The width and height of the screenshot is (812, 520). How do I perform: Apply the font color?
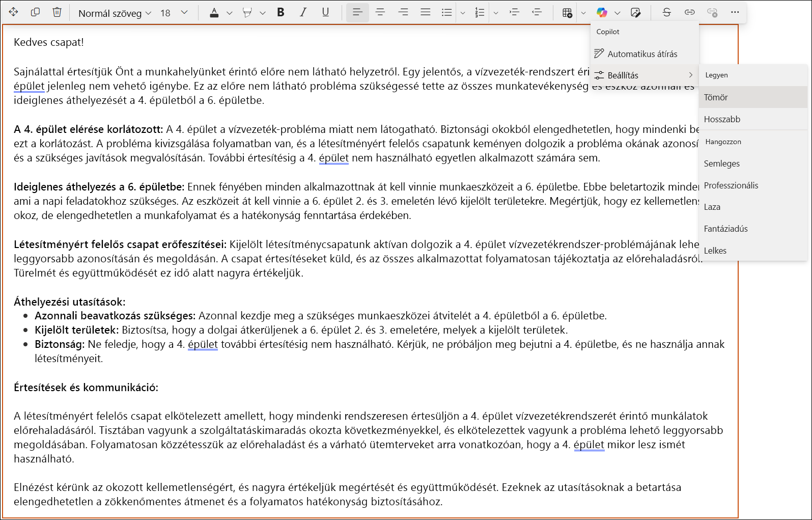point(214,13)
